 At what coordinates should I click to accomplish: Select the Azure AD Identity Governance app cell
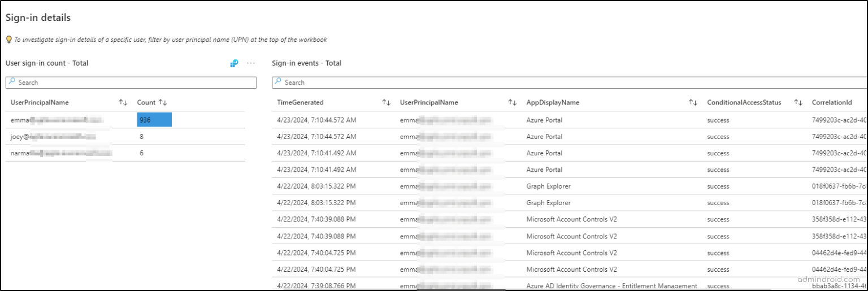(x=612, y=286)
